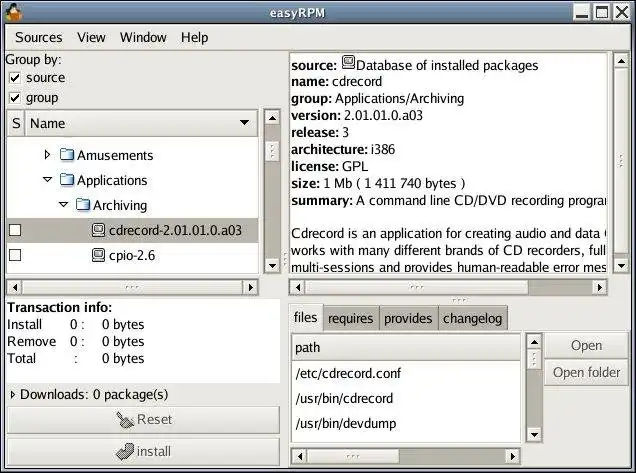Screen dimensions: 636x473
Task: Click the vertical pane splitter handle between panels
Action: click(x=285, y=258)
